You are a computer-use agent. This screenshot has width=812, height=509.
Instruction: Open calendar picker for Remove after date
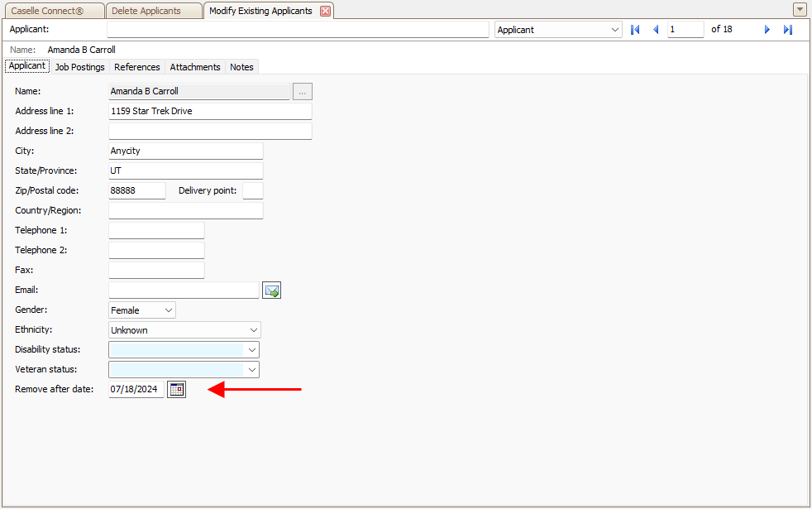176,389
